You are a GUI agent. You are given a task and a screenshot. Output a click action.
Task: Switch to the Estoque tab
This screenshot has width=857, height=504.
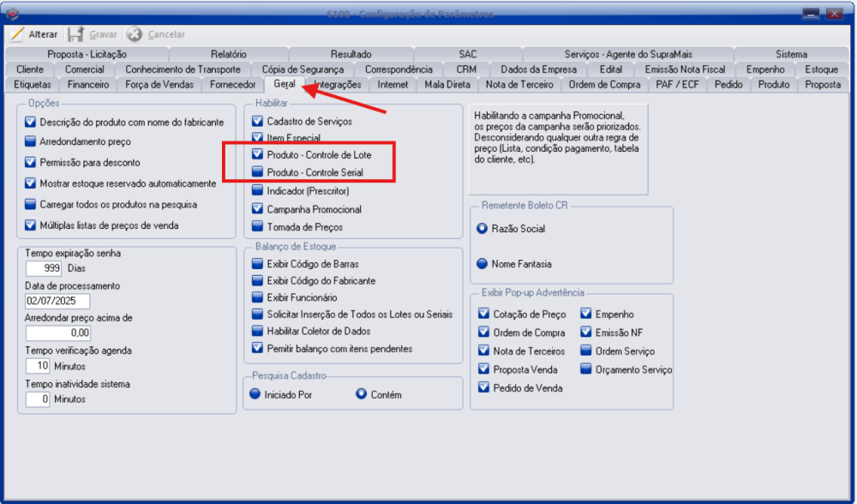[x=821, y=69]
